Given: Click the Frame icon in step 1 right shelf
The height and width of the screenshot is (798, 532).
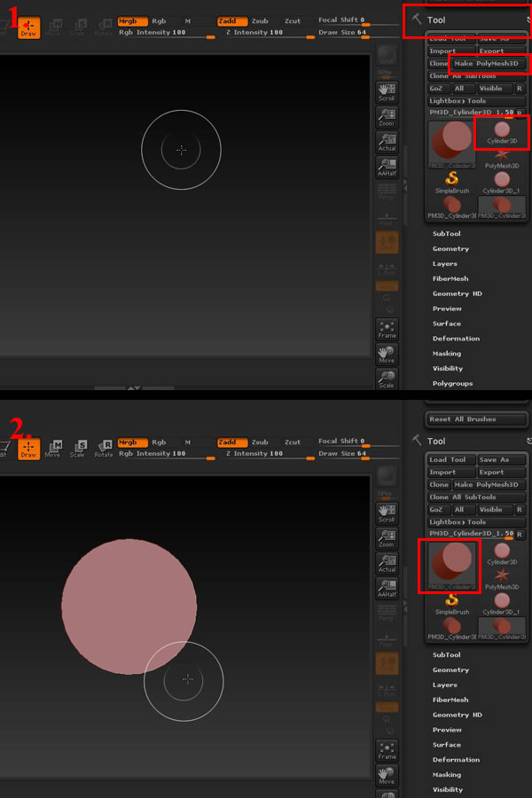Looking at the screenshot, I should coord(387,330).
